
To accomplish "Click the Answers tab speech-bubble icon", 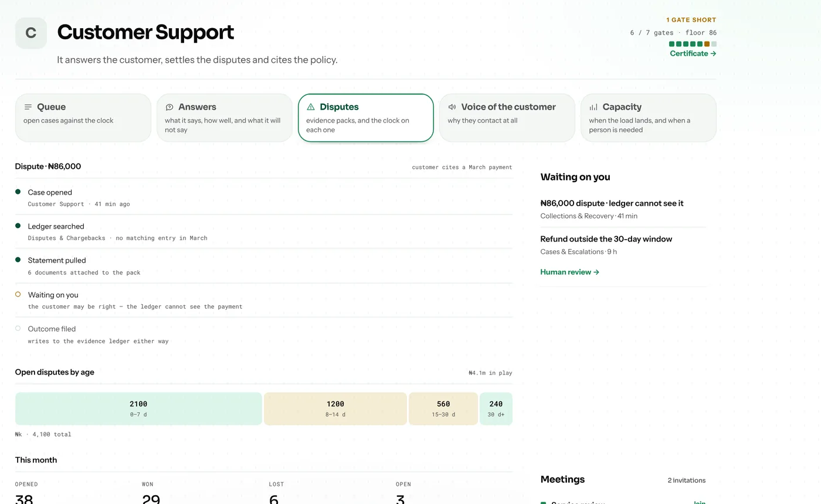I will 169,107.
